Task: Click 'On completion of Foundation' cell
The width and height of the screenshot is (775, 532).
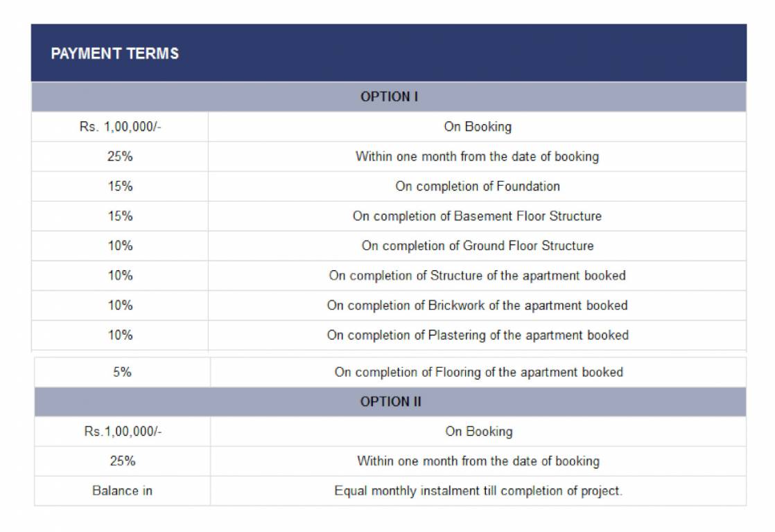Action: [x=478, y=186]
